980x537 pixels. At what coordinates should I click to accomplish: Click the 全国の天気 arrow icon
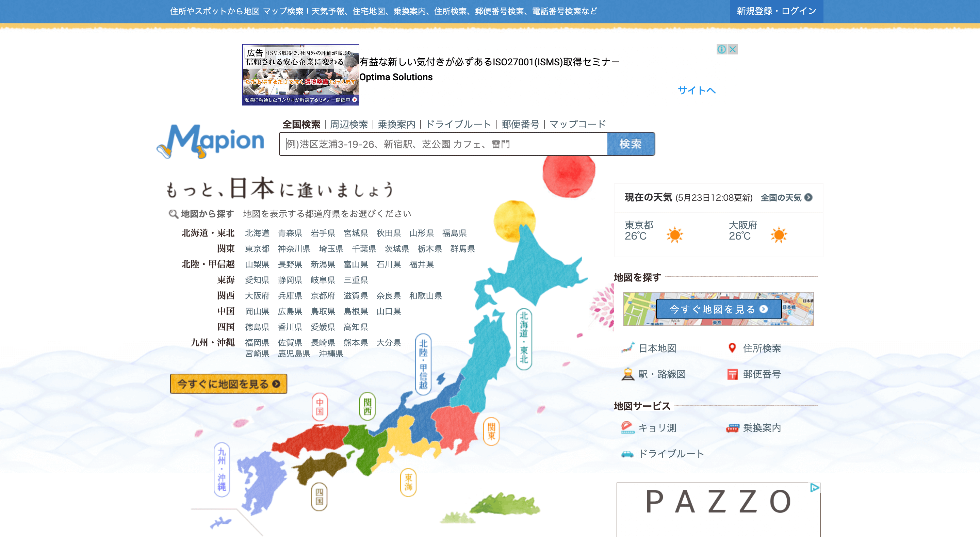(808, 197)
